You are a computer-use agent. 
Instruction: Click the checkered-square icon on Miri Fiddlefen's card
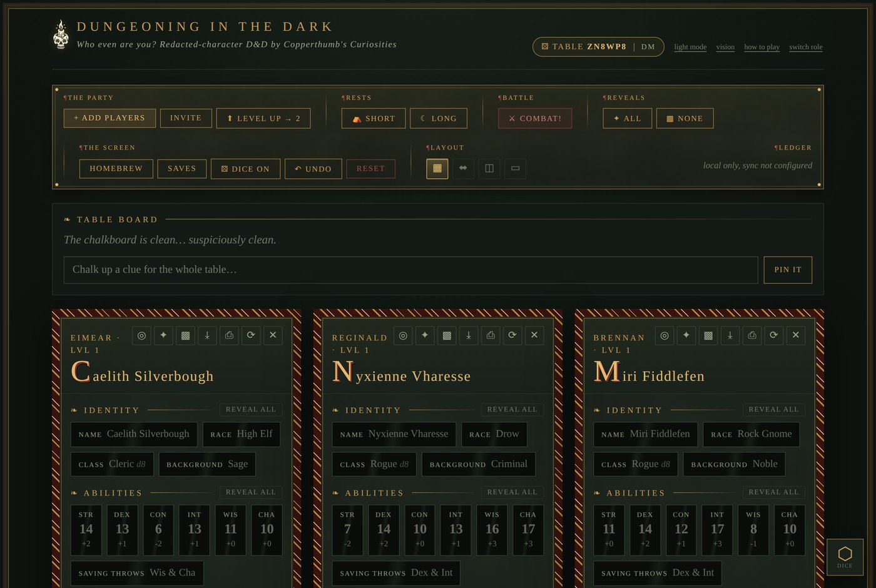[708, 335]
